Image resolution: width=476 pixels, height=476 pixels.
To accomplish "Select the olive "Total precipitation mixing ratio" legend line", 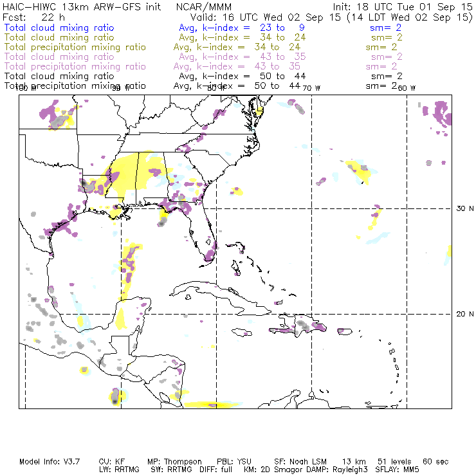I will point(75,47).
